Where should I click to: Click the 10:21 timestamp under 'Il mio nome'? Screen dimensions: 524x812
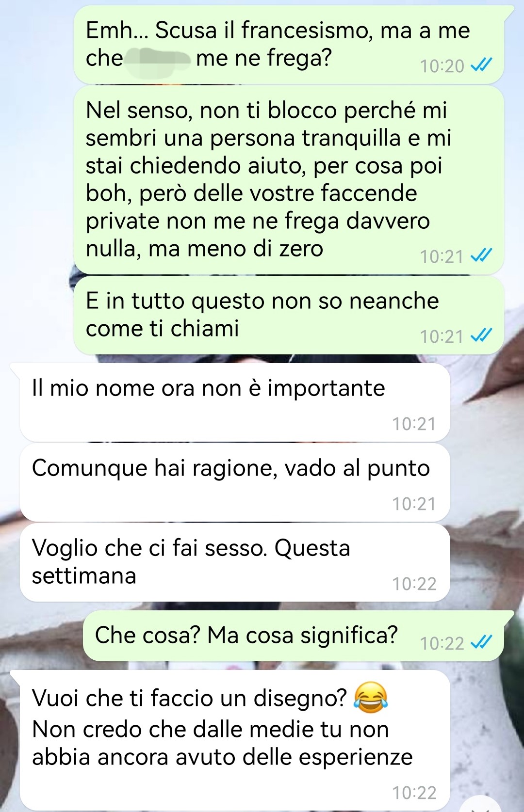coord(414,424)
